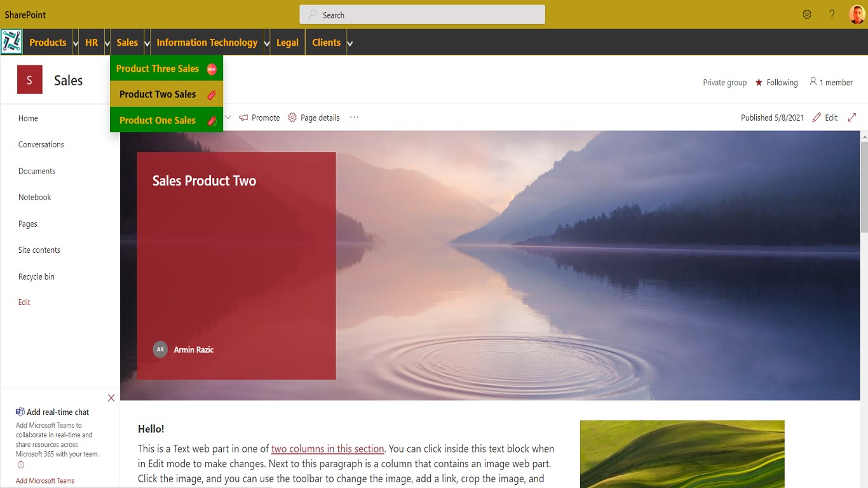Click the page Edit pencil button
This screenshot has height=488, width=868.
[825, 118]
